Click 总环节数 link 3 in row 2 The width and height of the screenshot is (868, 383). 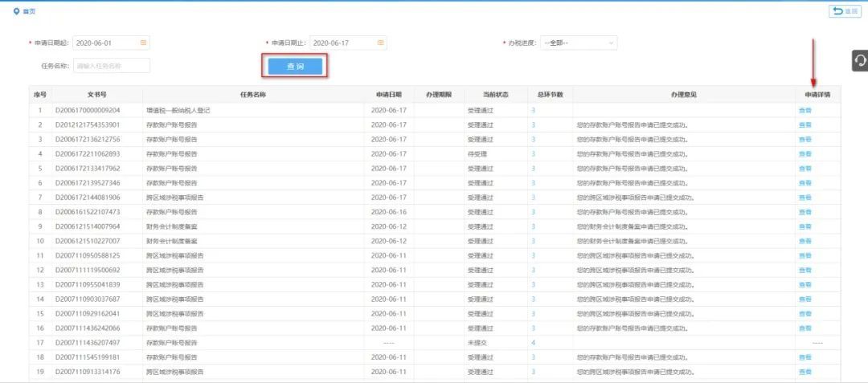click(533, 124)
